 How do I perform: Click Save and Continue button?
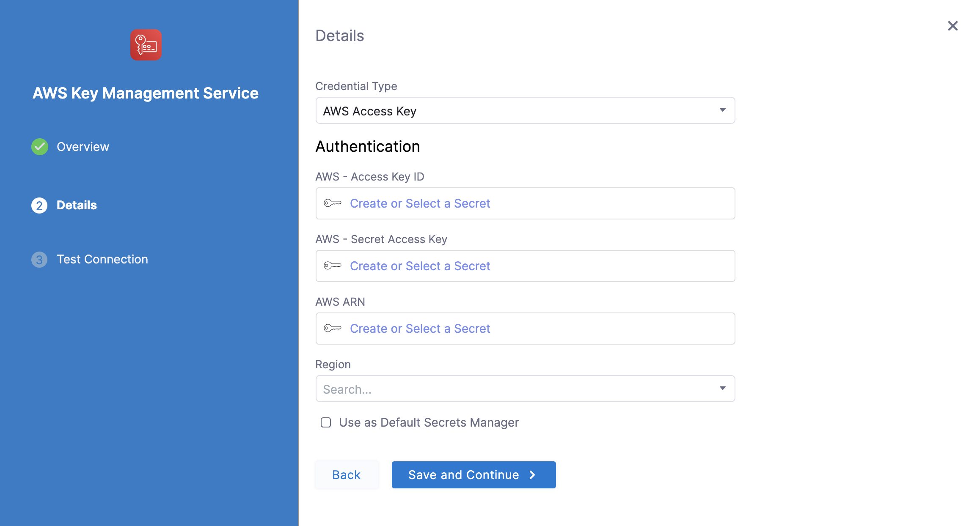[x=473, y=475]
